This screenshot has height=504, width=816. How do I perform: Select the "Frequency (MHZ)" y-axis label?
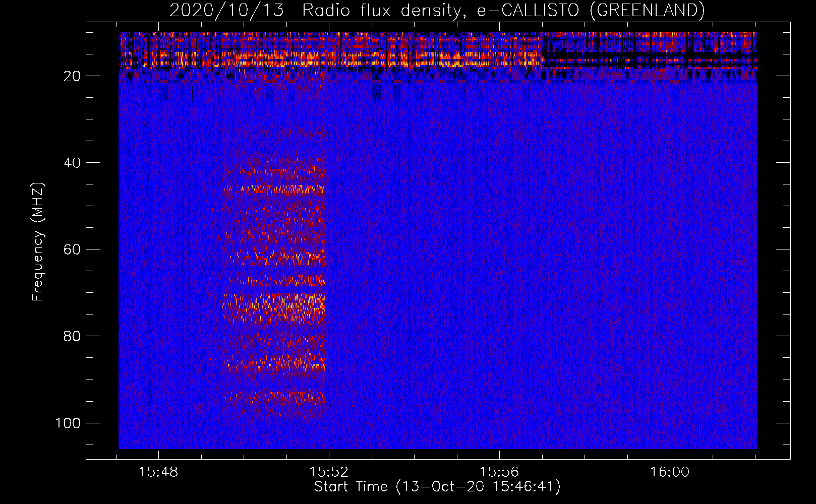tap(38, 241)
